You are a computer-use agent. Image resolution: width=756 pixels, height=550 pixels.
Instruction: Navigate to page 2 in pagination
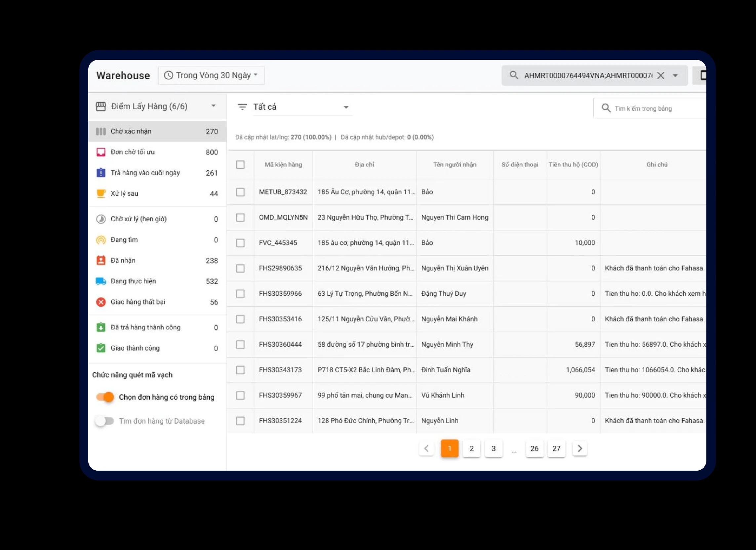pyautogui.click(x=472, y=448)
